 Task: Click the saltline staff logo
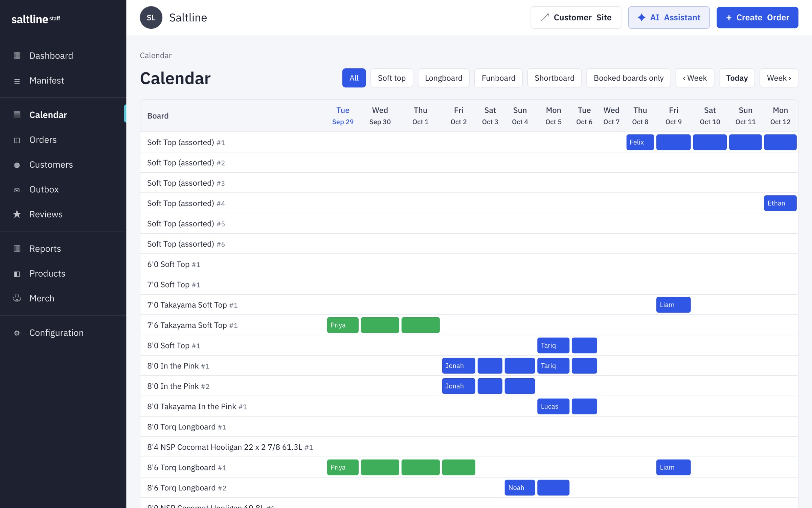[36, 19]
